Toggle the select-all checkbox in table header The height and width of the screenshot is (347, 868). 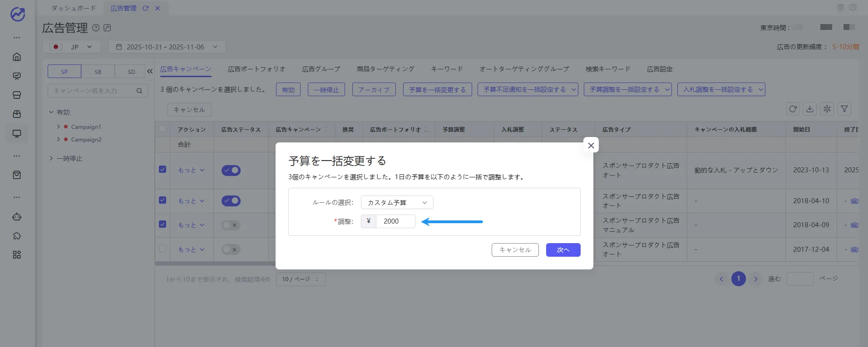(x=163, y=129)
